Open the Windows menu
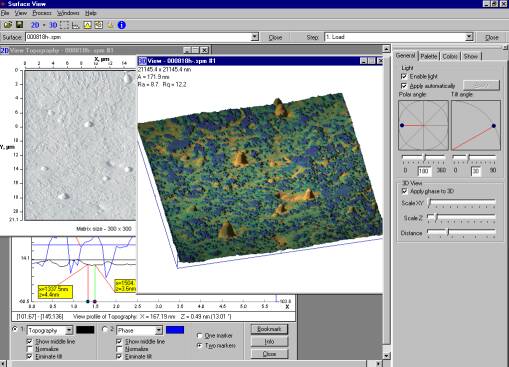The width and height of the screenshot is (509, 367). (x=68, y=13)
